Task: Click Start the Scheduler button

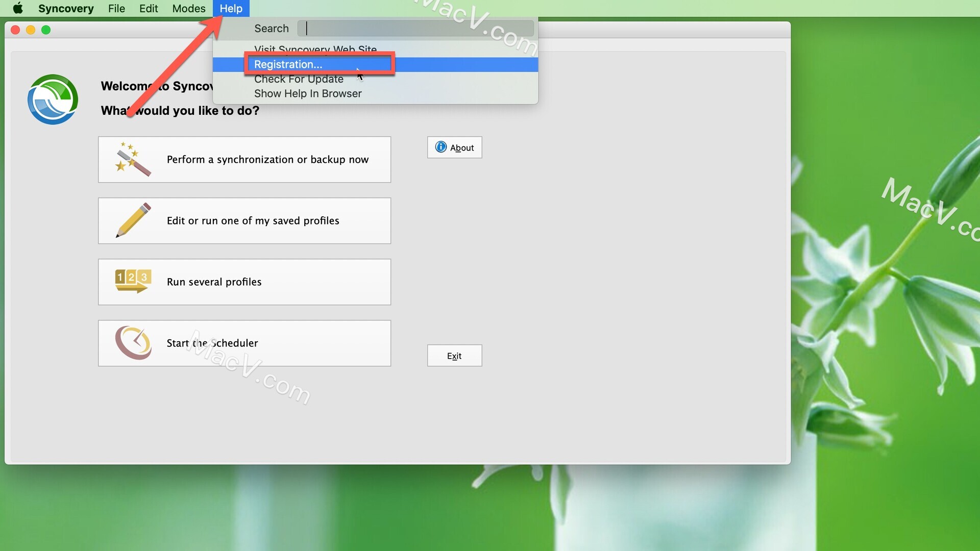Action: pyautogui.click(x=244, y=343)
